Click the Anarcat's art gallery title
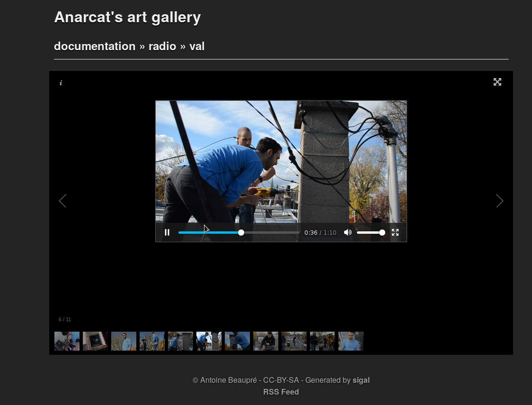The height and width of the screenshot is (405, 532). click(127, 18)
